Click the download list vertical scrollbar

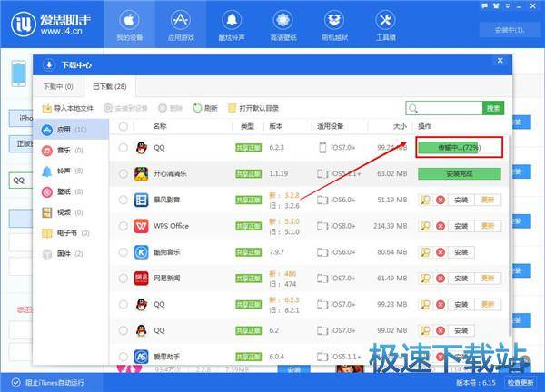pos(510,236)
